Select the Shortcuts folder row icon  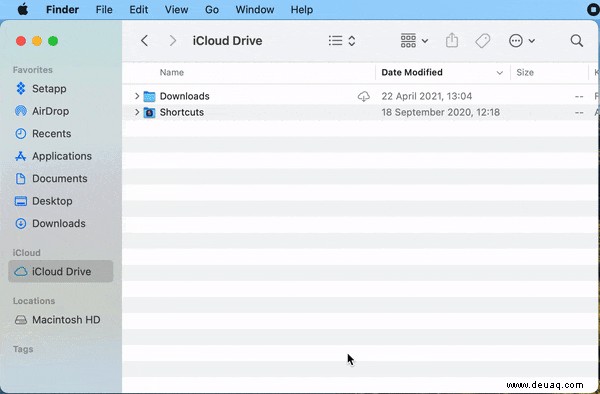coord(149,112)
